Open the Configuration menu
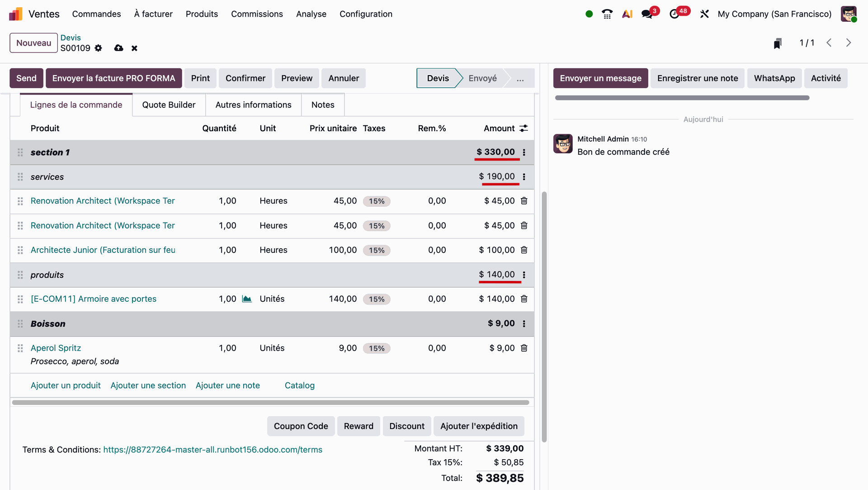Image resolution: width=868 pixels, height=490 pixels. pos(366,14)
